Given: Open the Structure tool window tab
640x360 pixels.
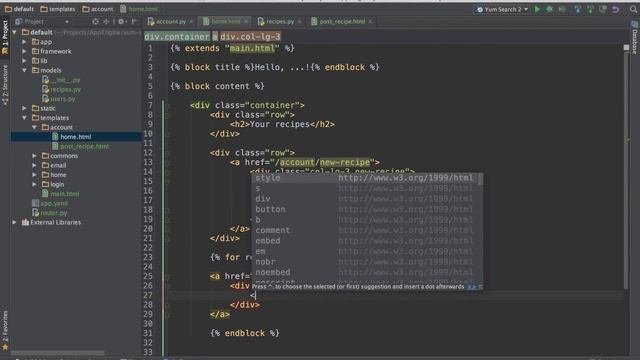Looking at the screenshot, I should click(x=5, y=85).
